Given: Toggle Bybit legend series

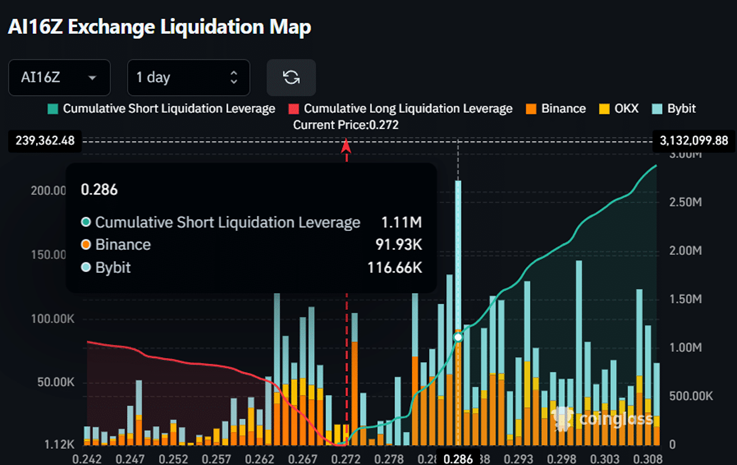Looking at the screenshot, I should point(678,108).
